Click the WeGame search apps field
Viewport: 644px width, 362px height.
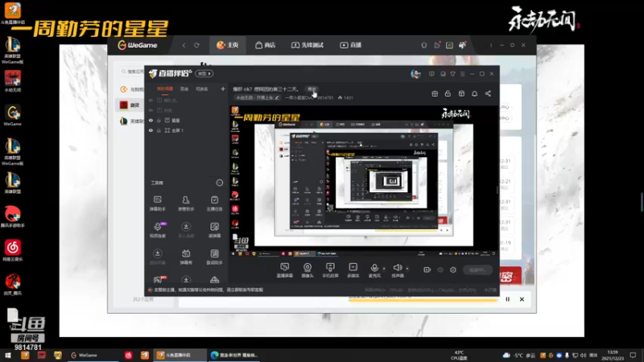click(132, 72)
